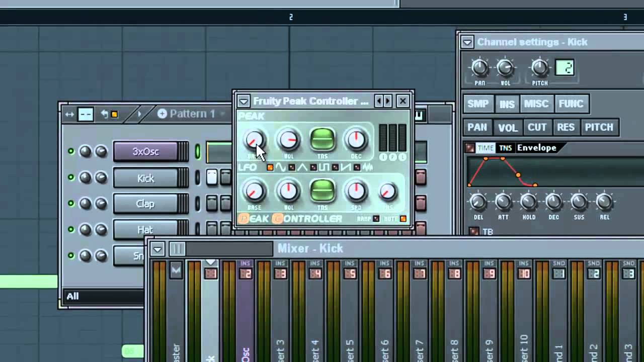Viewport: 644px width, 362px height.
Task: Toggle the PEAK section TNS green switch
Action: point(323,139)
